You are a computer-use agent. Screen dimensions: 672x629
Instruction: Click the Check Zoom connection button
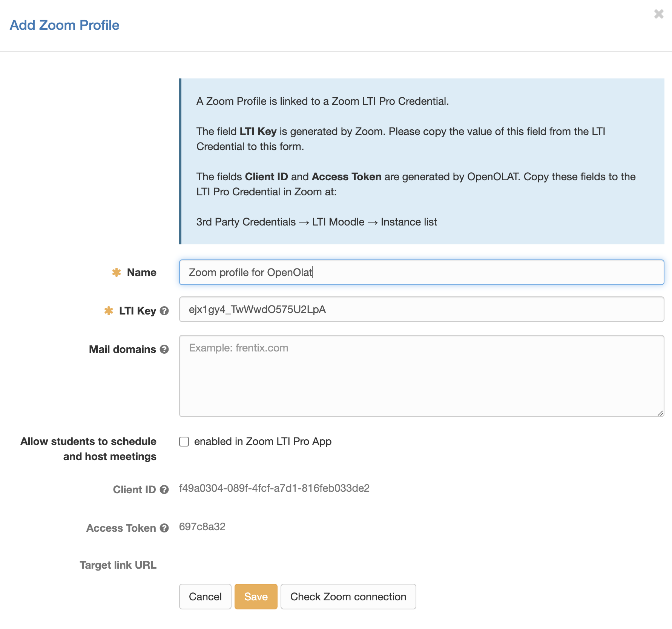coord(348,597)
